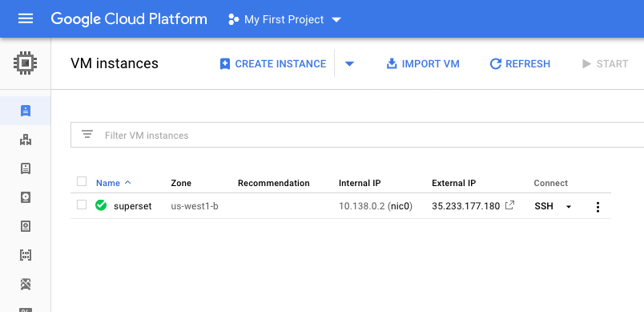The image size is (644, 312).
Task: Open Instance groups sidebar icon
Action: point(26,140)
